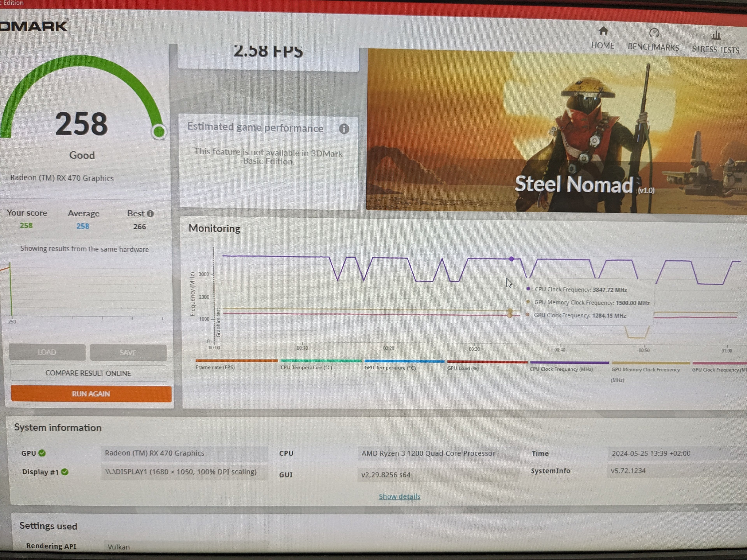The image size is (747, 560).
Task: Toggle CPU Temperature legend series
Action: coord(306,367)
